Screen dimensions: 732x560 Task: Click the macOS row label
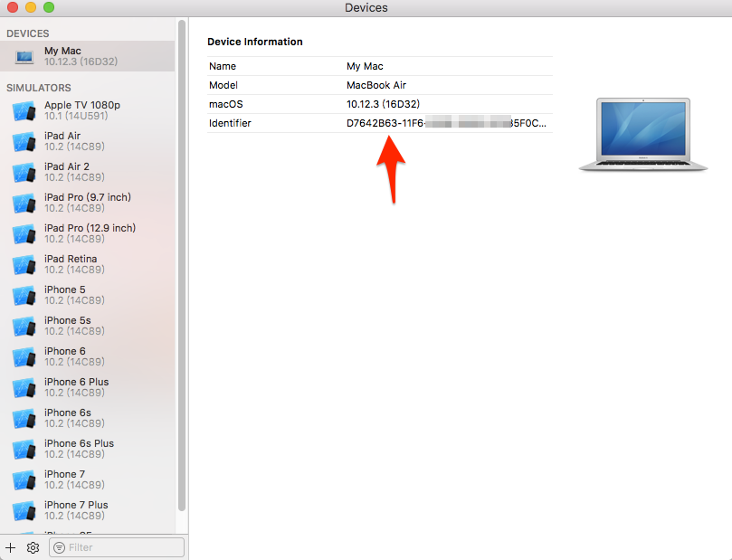(x=226, y=104)
